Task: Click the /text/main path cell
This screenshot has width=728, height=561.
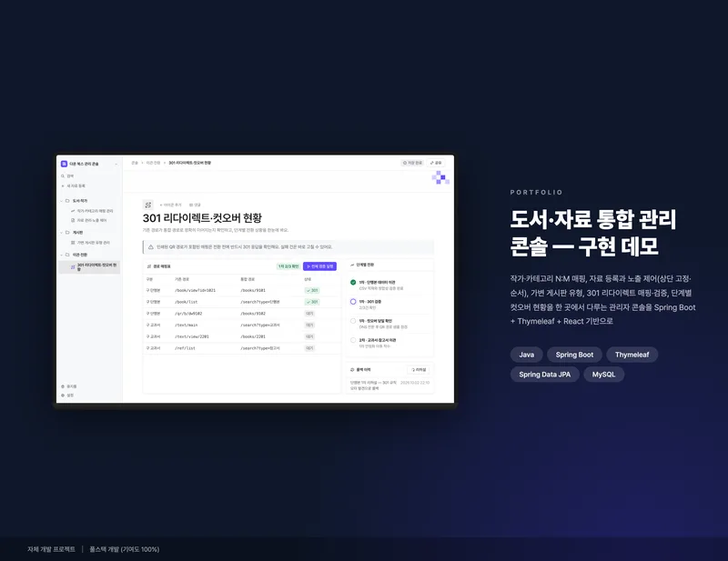Action: click(187, 326)
